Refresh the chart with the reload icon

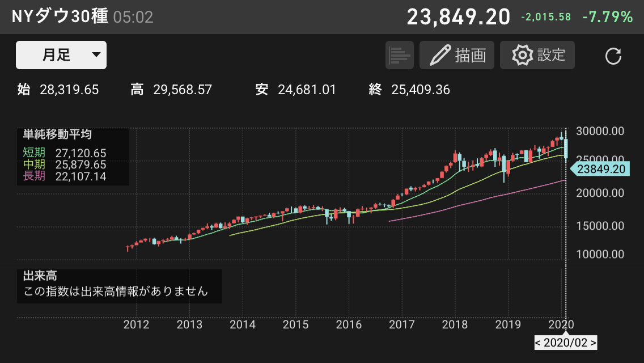coord(613,56)
